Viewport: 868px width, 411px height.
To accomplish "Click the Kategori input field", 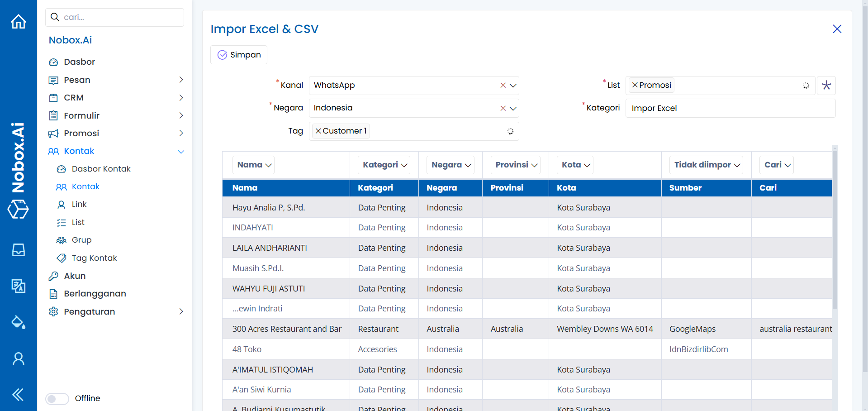I will (x=730, y=109).
